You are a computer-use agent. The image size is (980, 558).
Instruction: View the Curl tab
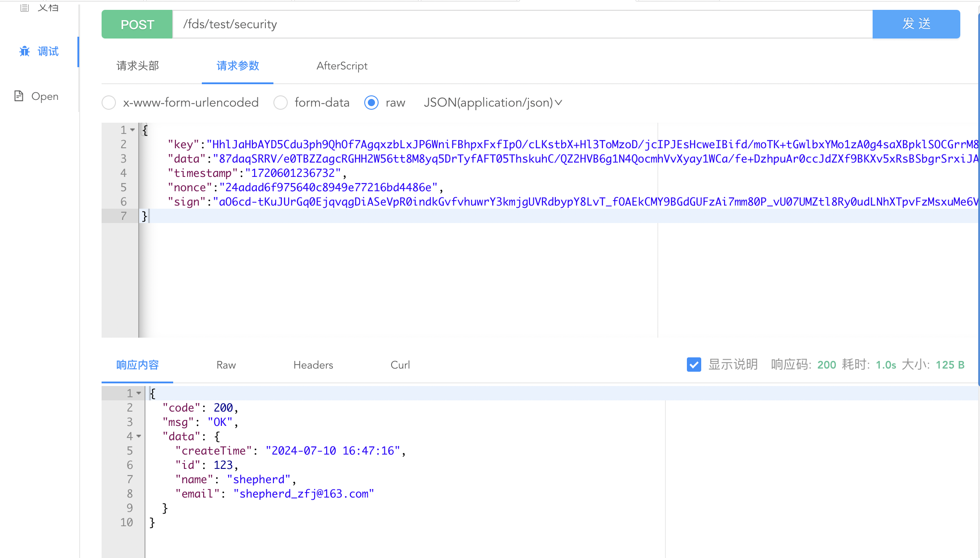coord(400,365)
